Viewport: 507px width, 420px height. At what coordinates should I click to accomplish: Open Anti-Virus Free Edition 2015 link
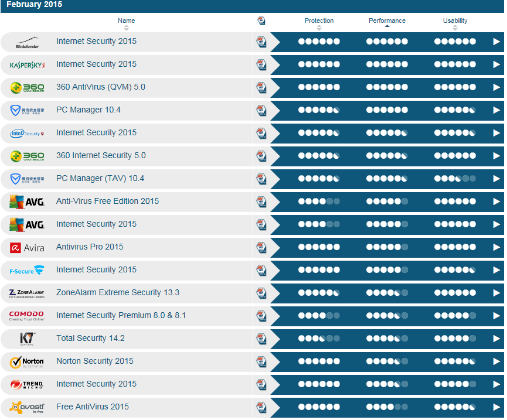click(108, 201)
